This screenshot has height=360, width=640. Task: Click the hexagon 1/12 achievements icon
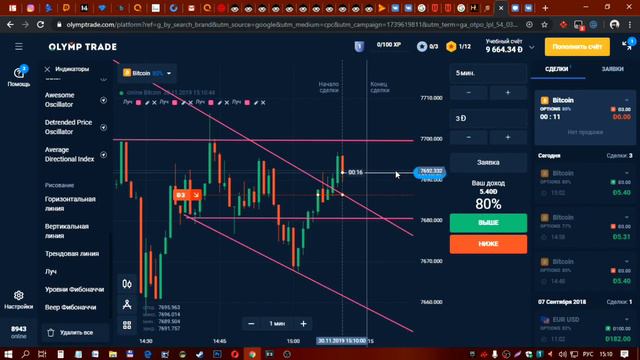point(451,47)
